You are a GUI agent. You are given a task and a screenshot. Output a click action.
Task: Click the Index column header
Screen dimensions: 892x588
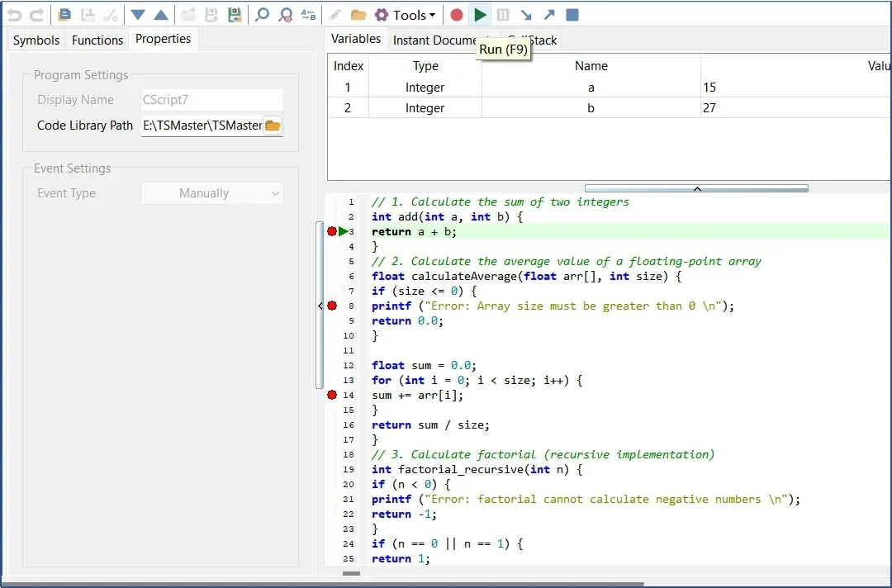coord(349,66)
